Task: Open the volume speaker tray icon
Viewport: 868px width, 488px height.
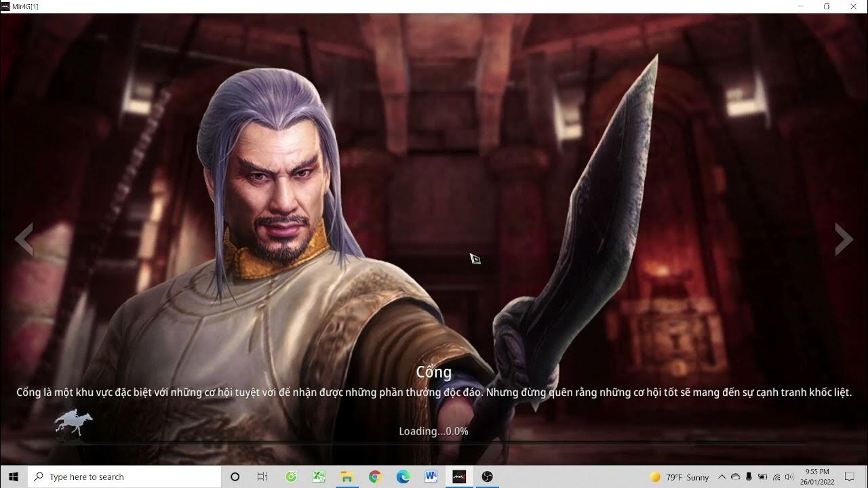Action: pyautogui.click(x=791, y=477)
